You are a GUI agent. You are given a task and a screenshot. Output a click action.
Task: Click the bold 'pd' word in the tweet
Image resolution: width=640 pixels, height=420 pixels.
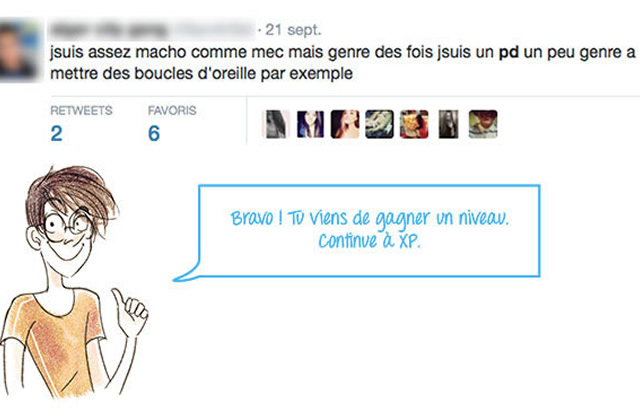509,53
